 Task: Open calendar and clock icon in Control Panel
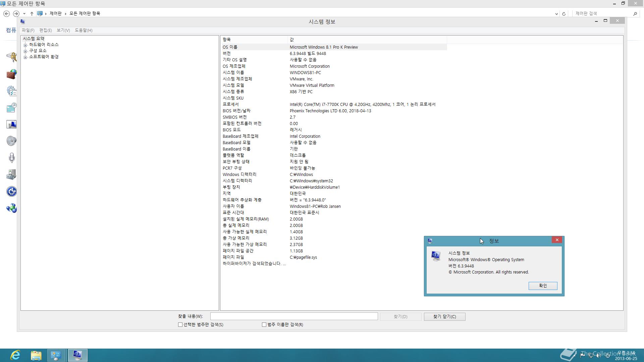11,108
